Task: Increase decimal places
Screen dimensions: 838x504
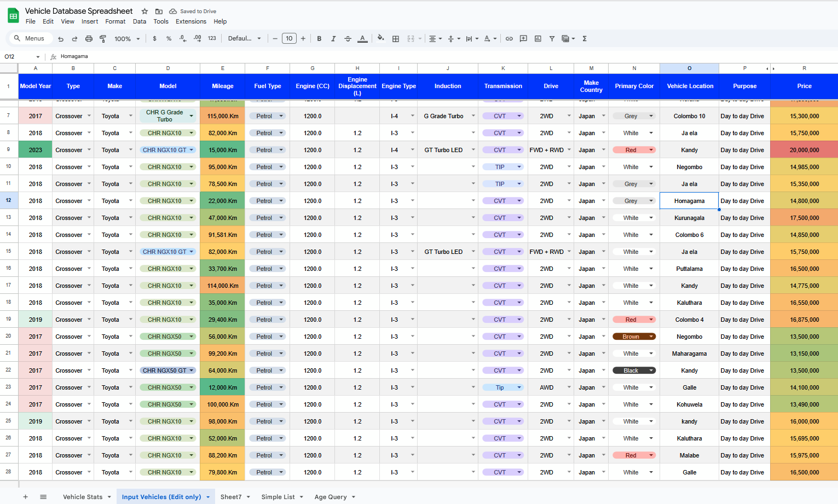Action: pyautogui.click(x=197, y=39)
